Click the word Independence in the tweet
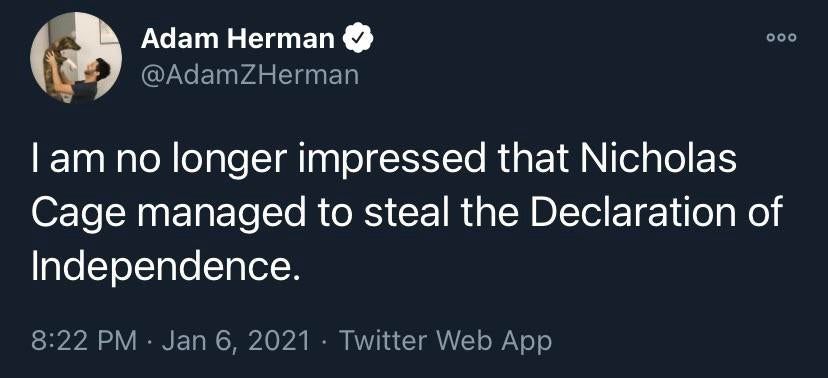828x378 pixels. [x=166, y=269]
